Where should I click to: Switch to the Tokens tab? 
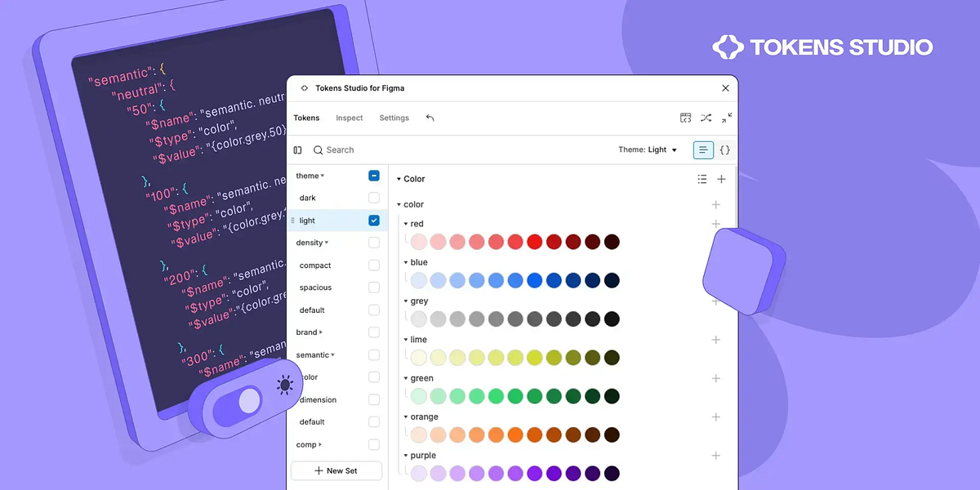coord(307,118)
